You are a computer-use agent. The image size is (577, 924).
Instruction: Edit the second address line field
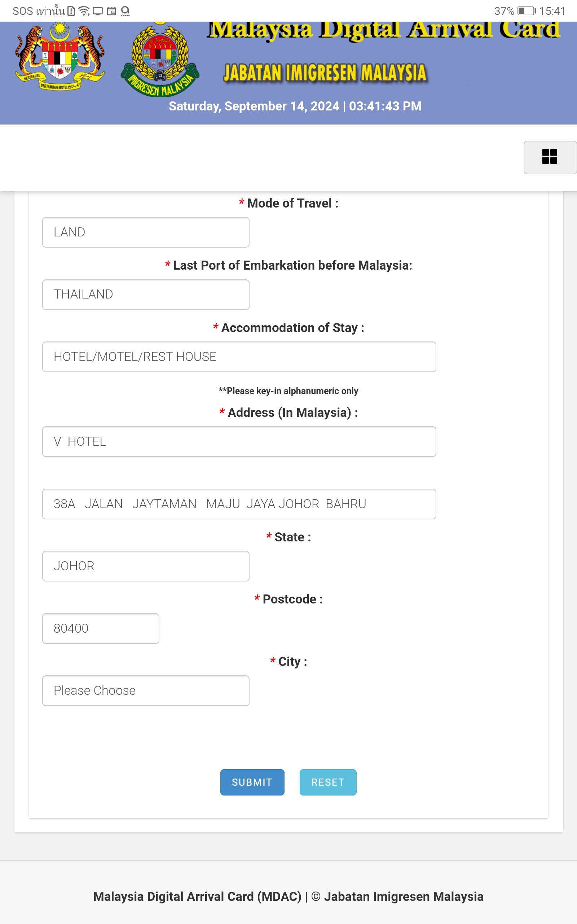point(239,504)
